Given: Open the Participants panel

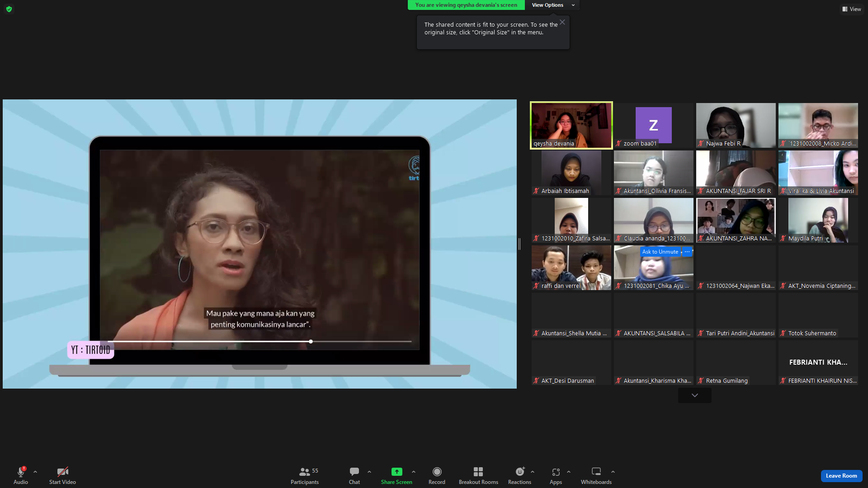Looking at the screenshot, I should point(305,475).
